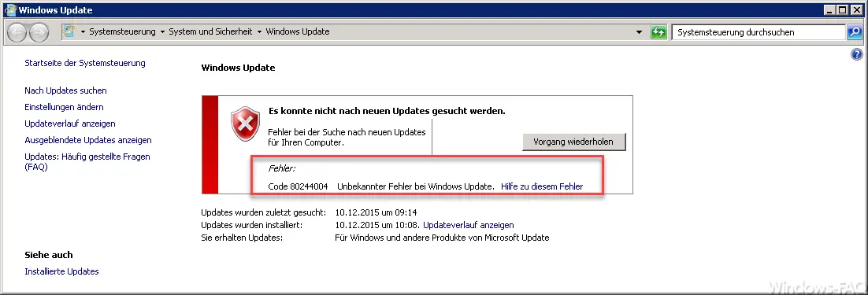Screen dimensions: 868x295
Task: Open Installierte Updates link
Action: click(62, 272)
